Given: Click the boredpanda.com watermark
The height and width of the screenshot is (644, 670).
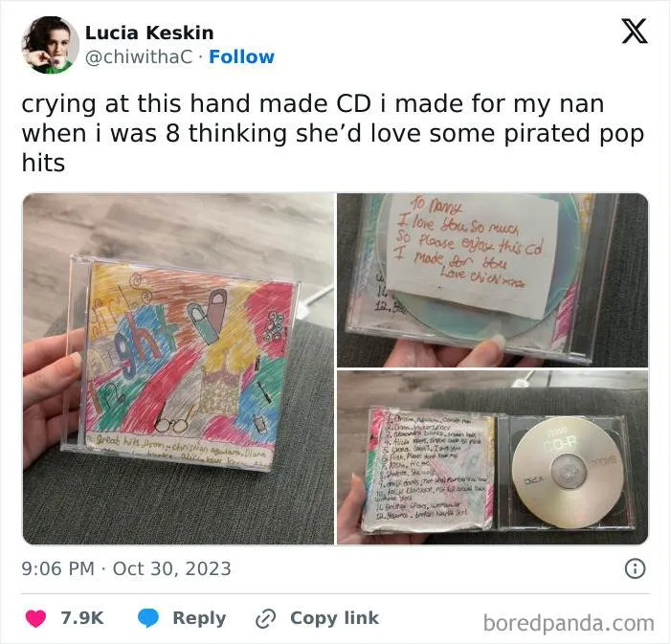Looking at the screenshot, I should (x=569, y=623).
